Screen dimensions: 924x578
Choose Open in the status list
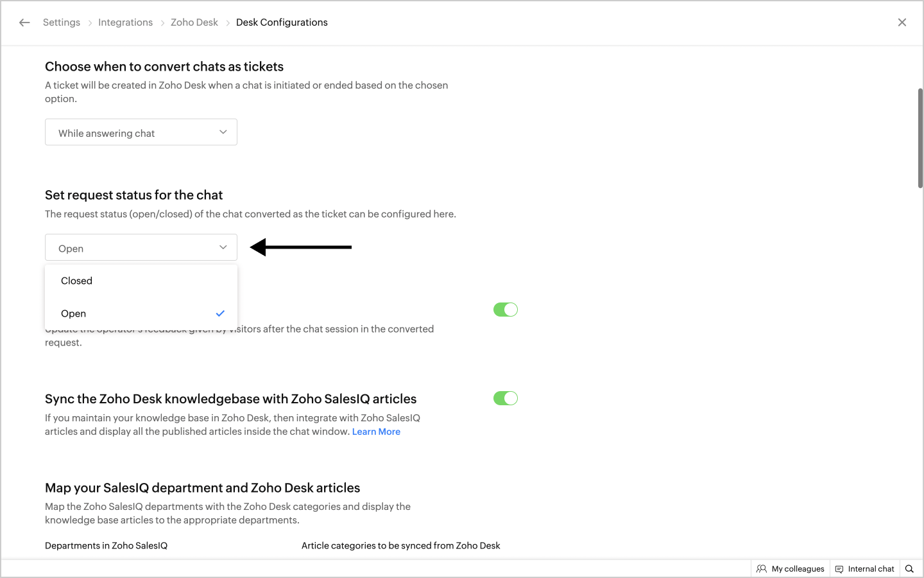click(x=74, y=313)
